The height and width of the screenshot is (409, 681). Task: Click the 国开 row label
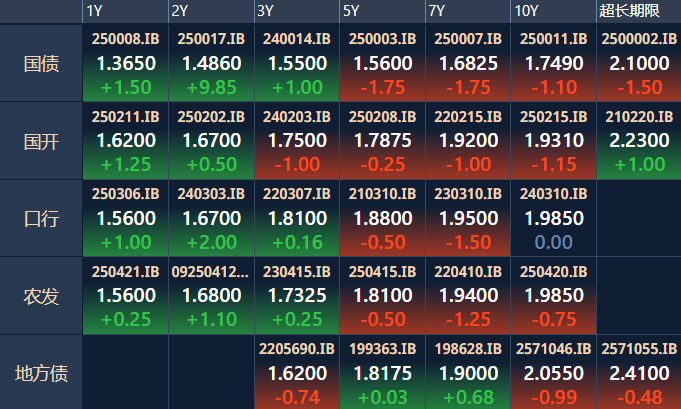(41, 141)
